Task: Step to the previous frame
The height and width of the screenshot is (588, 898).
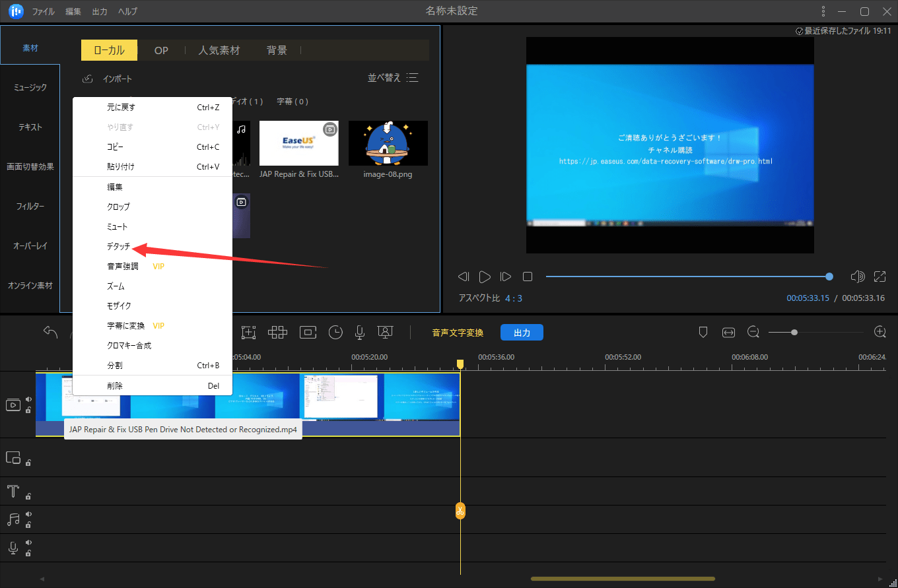Action: click(x=464, y=277)
